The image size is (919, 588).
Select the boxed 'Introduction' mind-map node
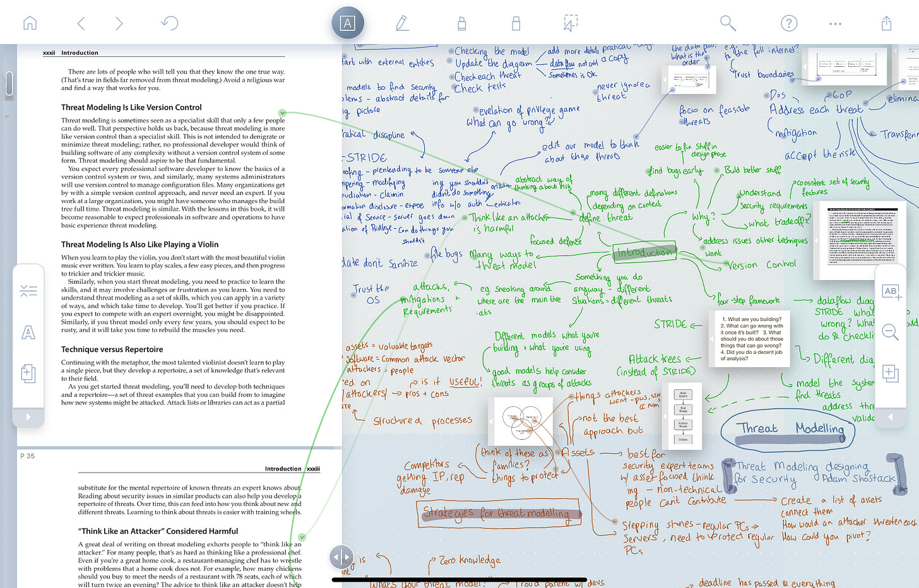click(x=644, y=252)
